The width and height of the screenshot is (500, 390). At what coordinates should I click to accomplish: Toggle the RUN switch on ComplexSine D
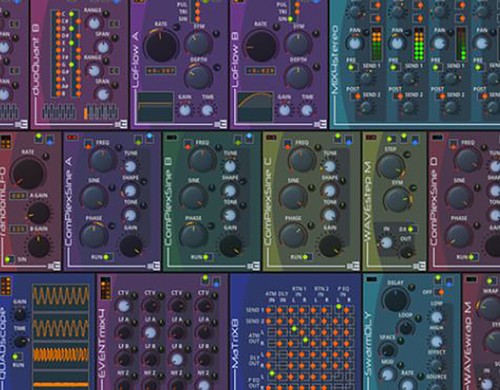click(x=473, y=257)
